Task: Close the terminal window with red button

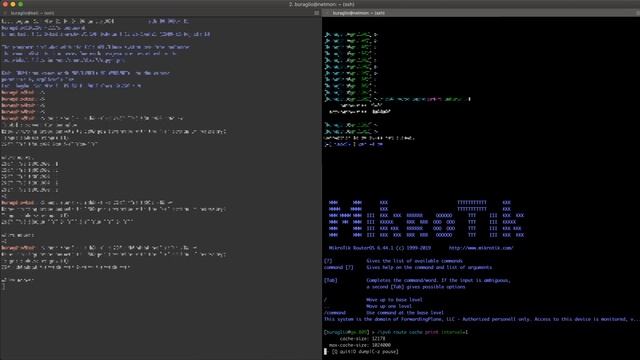Action: [x=5, y=4]
